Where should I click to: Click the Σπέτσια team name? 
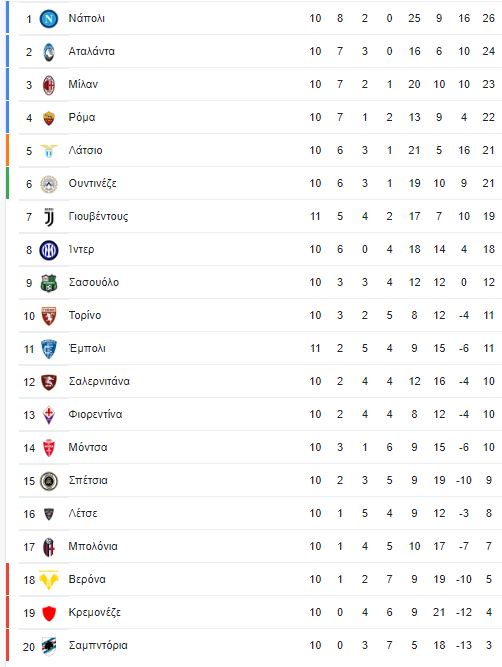[88, 481]
